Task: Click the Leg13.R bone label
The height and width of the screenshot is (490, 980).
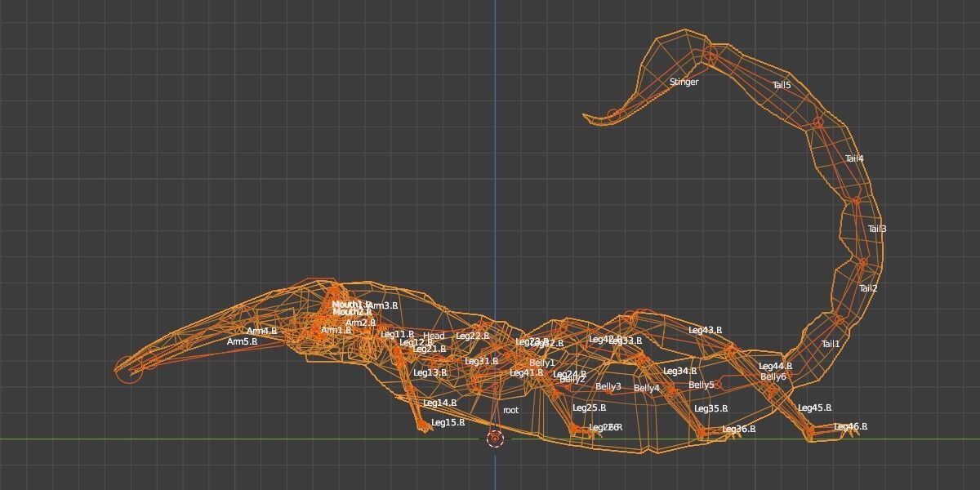Action: [x=430, y=372]
